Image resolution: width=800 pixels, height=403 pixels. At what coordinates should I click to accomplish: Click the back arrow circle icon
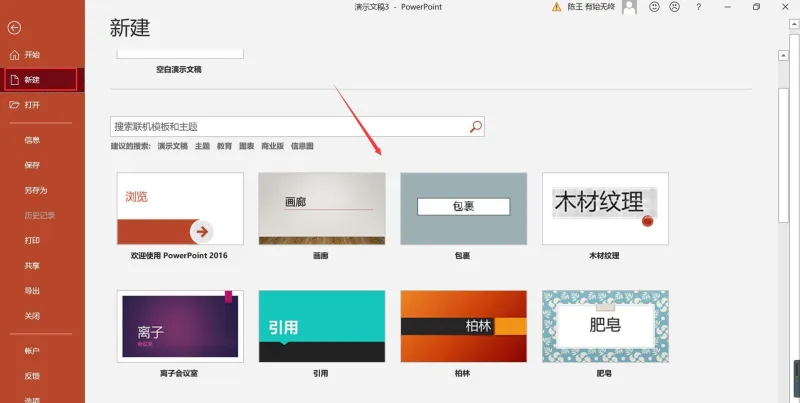[x=14, y=28]
